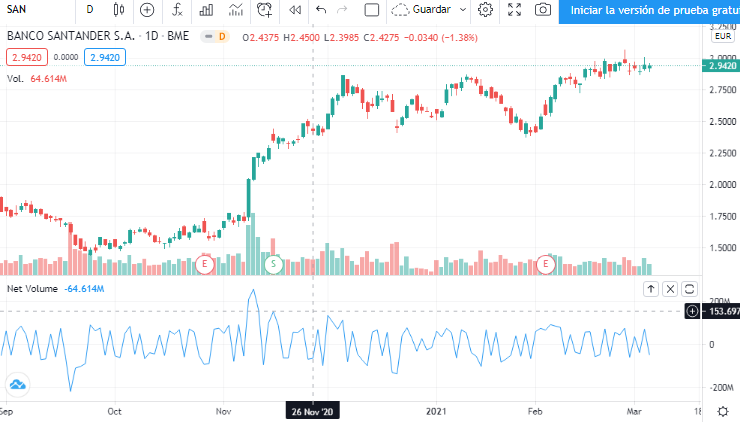Open the D interval selector

pyautogui.click(x=90, y=9)
